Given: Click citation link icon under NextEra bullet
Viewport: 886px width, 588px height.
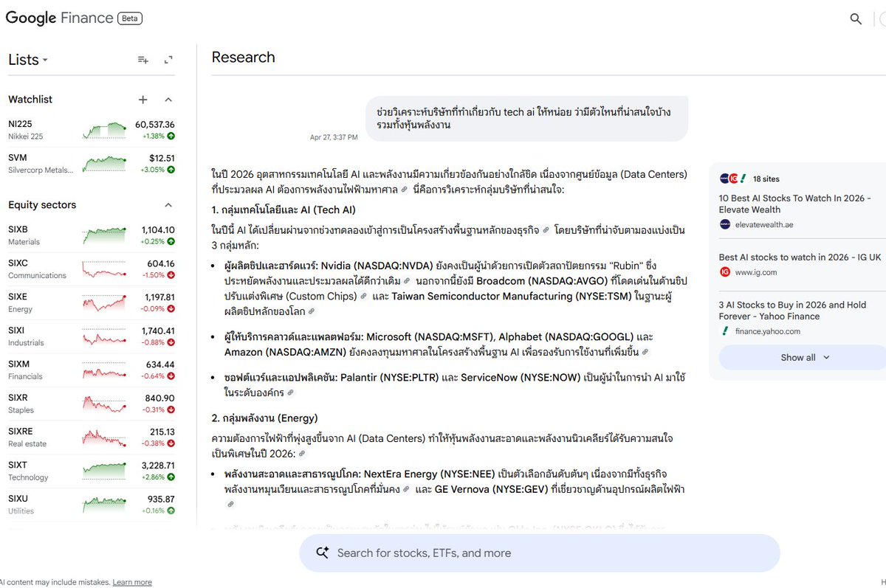Looking at the screenshot, I should click(230, 505).
